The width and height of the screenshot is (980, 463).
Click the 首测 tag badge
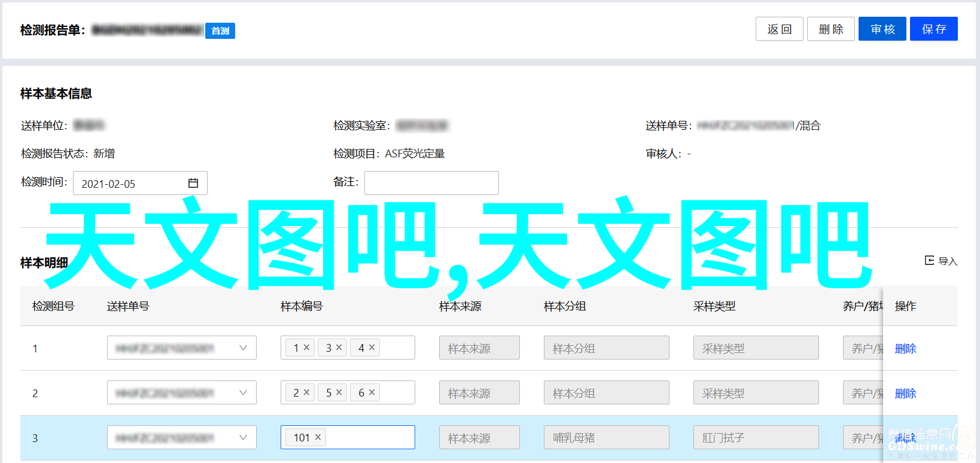tap(220, 31)
